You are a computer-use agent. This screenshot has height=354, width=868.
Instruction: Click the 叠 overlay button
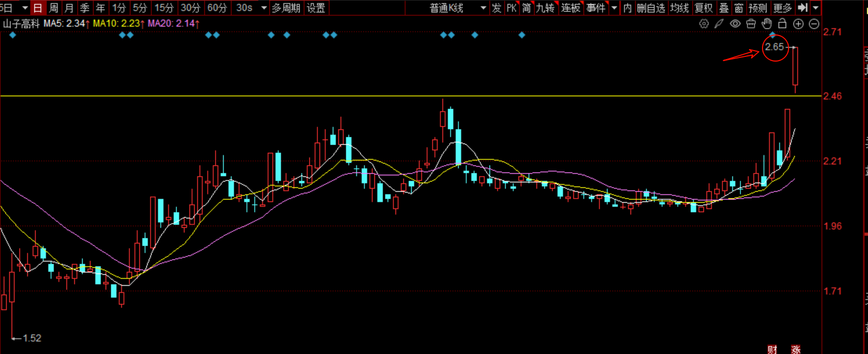(x=724, y=8)
